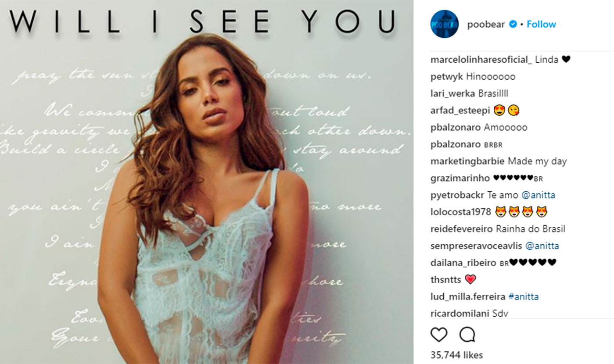This screenshot has height=364, width=614.
Task: Open dailana_ribeiro's profile
Action: coord(464,263)
